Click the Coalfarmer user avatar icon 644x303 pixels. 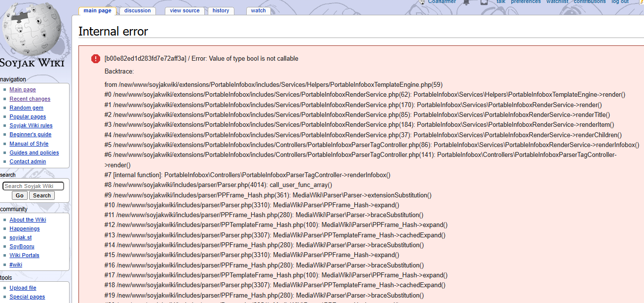pyautogui.click(x=422, y=2)
